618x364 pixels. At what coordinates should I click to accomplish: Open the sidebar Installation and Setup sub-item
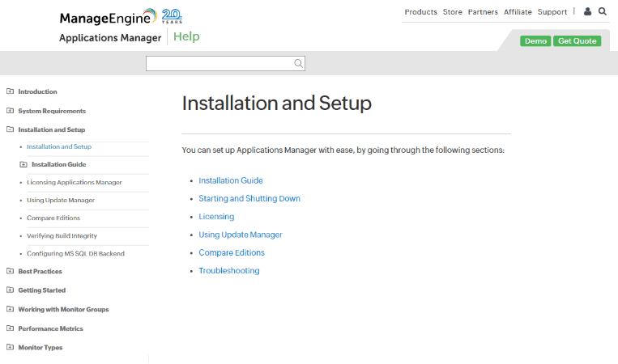(59, 146)
